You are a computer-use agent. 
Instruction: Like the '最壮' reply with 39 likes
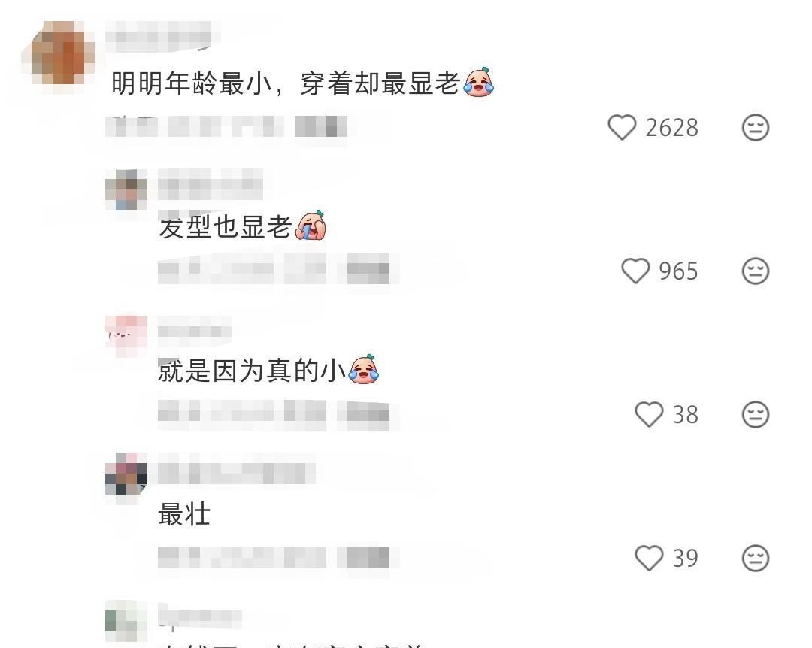tap(649, 558)
